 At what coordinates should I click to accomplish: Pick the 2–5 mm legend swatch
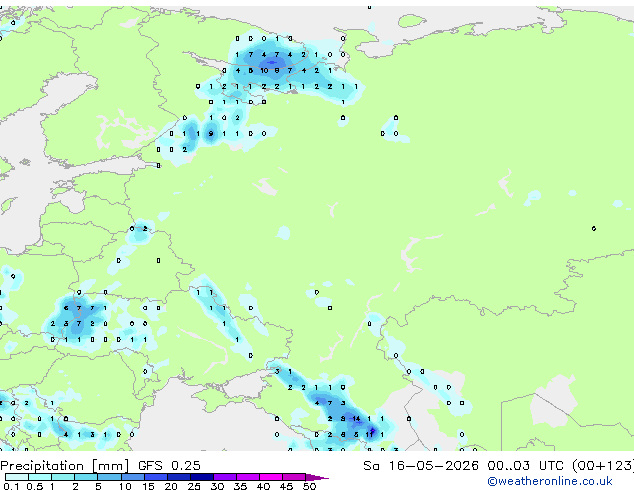[x=86, y=477]
